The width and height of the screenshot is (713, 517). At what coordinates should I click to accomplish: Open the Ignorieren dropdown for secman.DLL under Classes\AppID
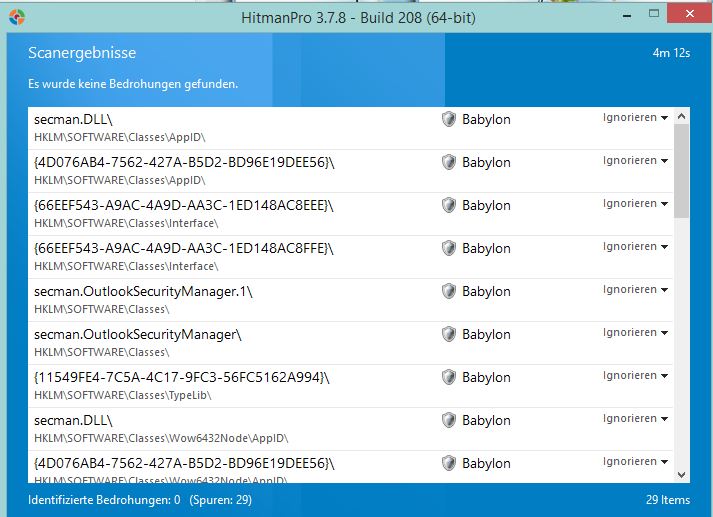click(x=635, y=117)
